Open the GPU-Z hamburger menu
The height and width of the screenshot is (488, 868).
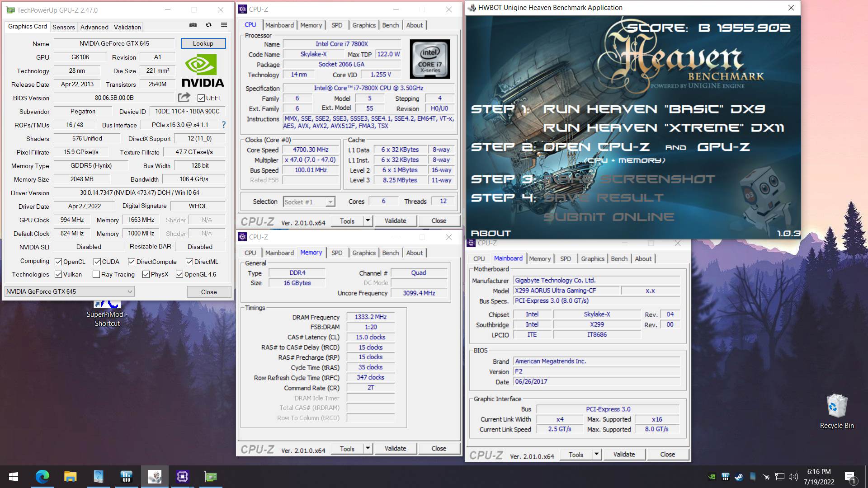coord(224,25)
